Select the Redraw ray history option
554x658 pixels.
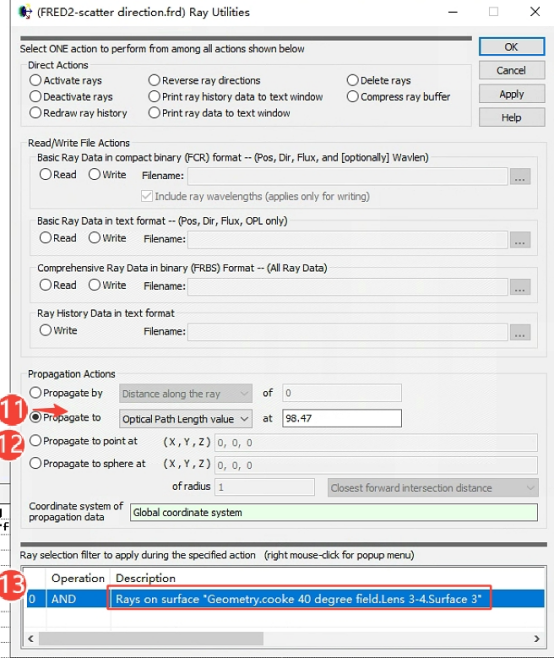click(78, 113)
